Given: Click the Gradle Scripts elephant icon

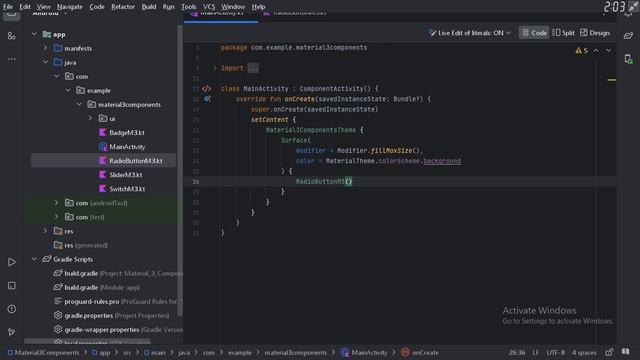Looking at the screenshot, I should click(47, 259).
